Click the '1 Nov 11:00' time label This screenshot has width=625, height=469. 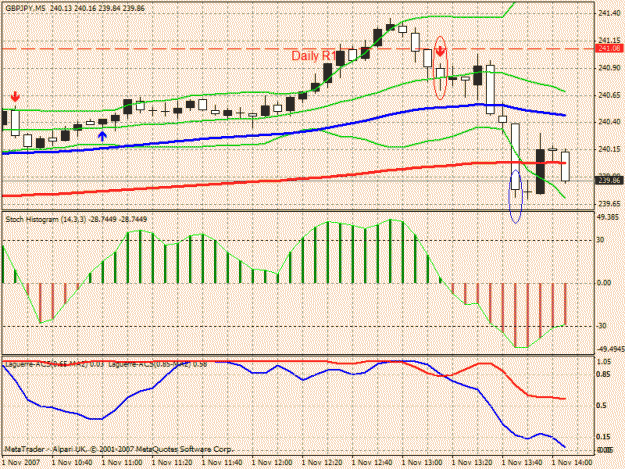pos(122,463)
